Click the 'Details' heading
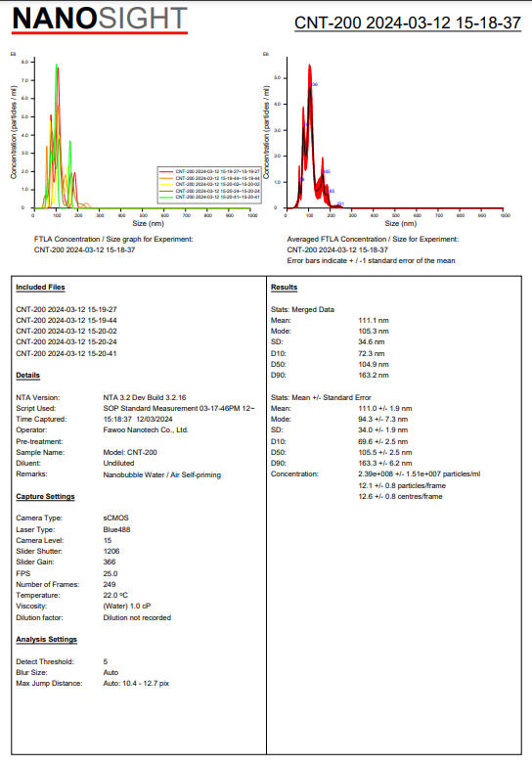532x766 pixels. pyautogui.click(x=27, y=375)
